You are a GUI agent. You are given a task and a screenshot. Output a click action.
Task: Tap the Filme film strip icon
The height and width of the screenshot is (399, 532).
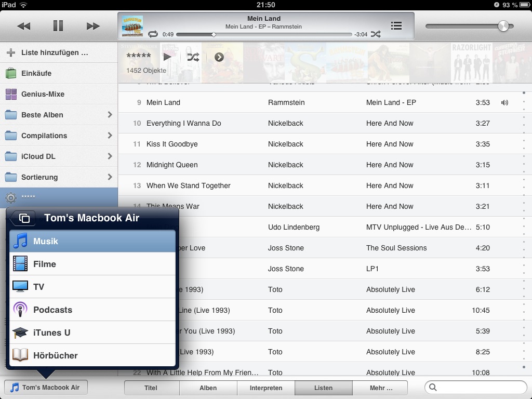click(20, 263)
